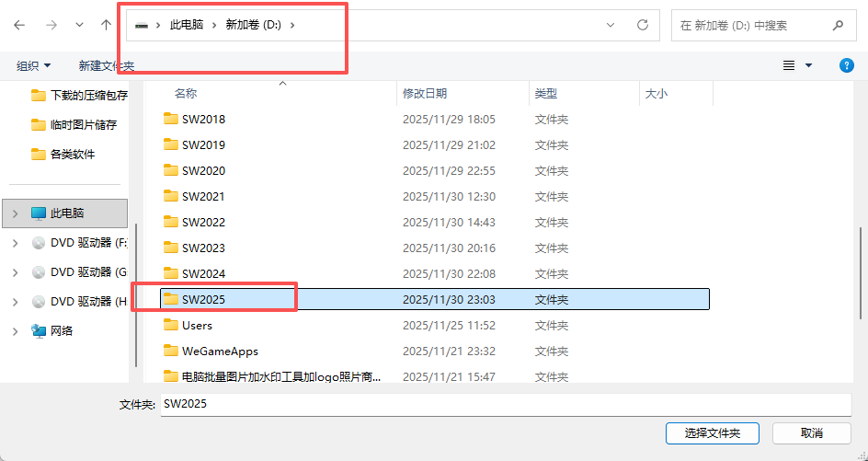Click the WeGameApps folder icon
The width and height of the screenshot is (868, 461).
pyautogui.click(x=171, y=351)
